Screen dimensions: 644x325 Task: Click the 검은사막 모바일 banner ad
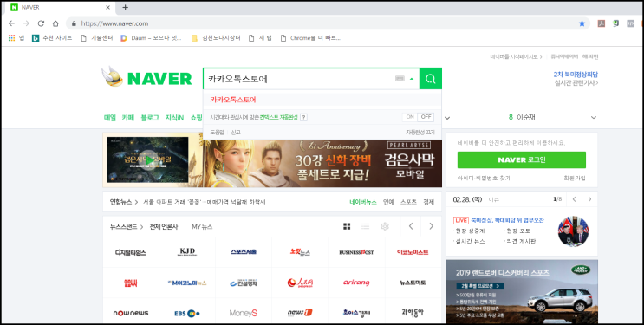(x=322, y=163)
